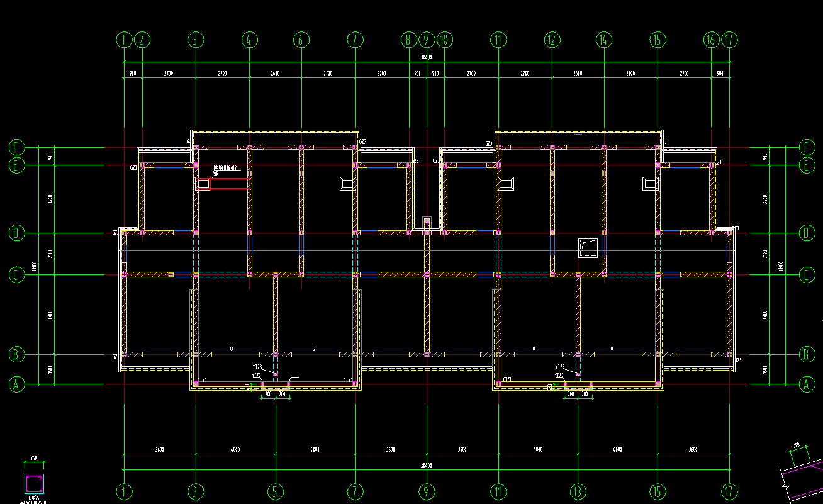Select axis bubble 12 above the plan
823x504 pixels.
pyautogui.click(x=552, y=40)
